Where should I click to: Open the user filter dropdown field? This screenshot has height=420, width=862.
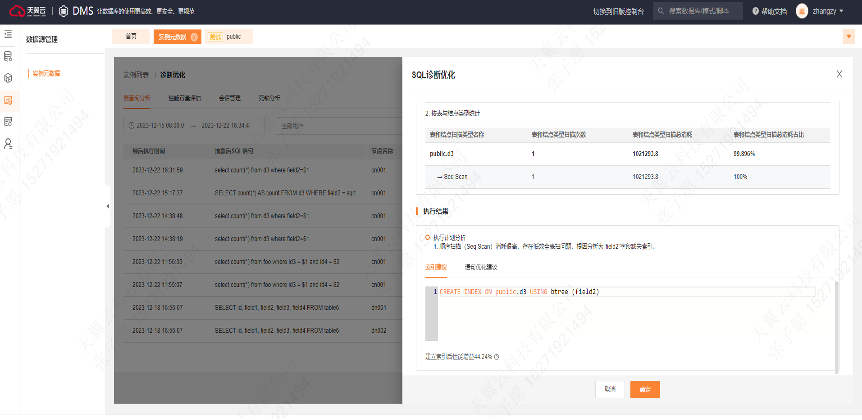pos(338,126)
